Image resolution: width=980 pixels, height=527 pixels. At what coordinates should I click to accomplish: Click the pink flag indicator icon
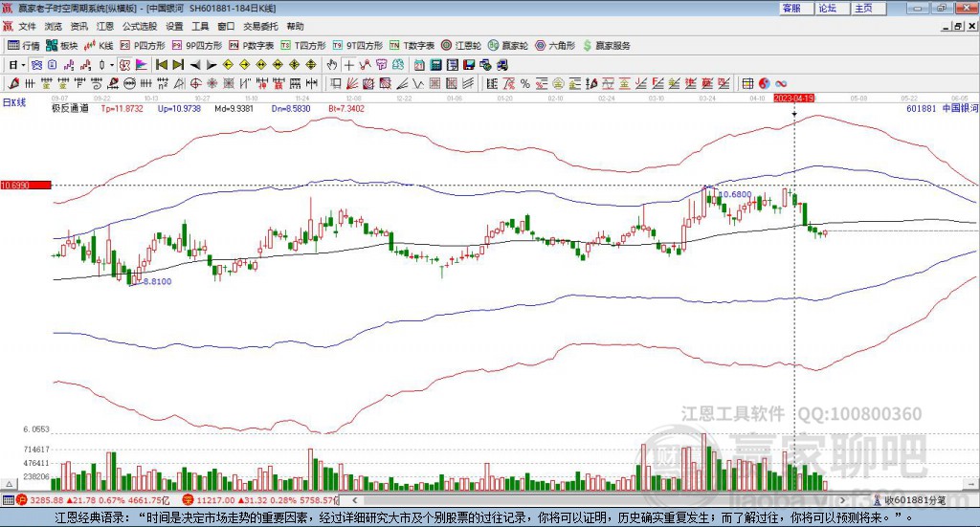(142, 65)
